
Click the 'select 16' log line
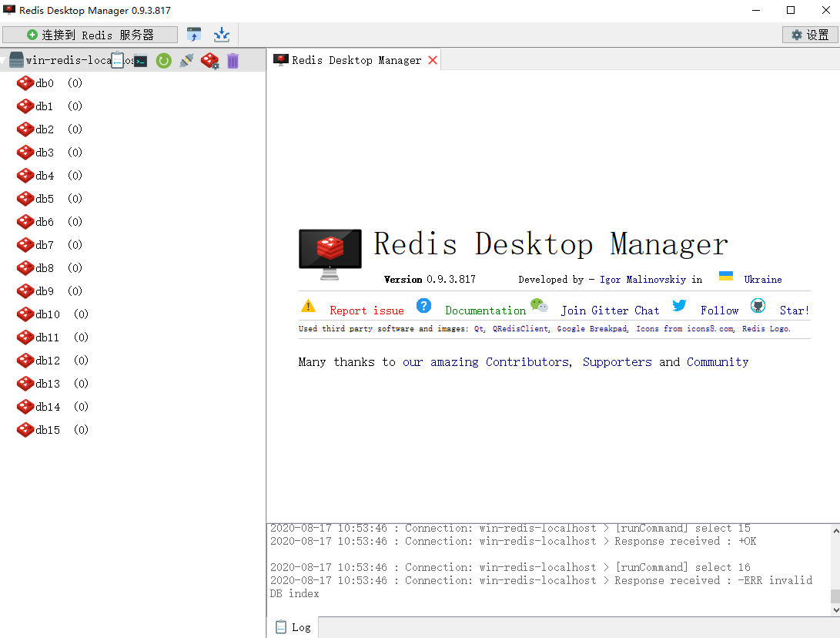coord(510,567)
